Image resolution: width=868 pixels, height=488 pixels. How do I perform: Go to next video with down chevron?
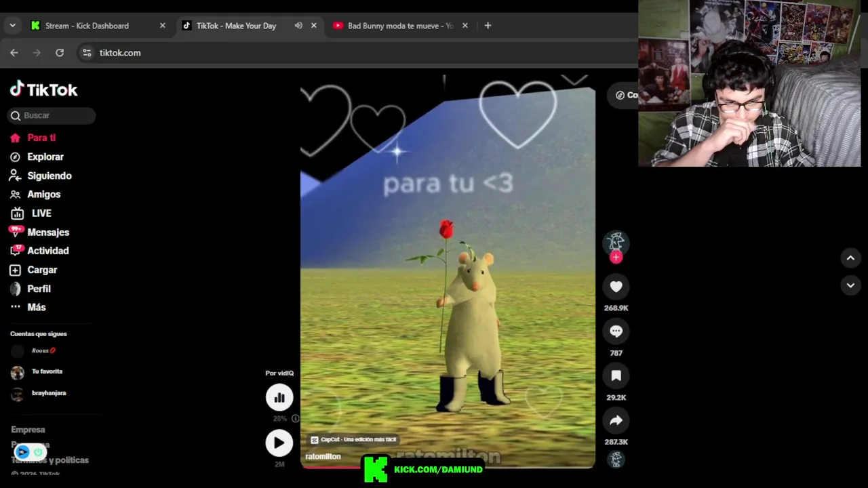pos(850,286)
